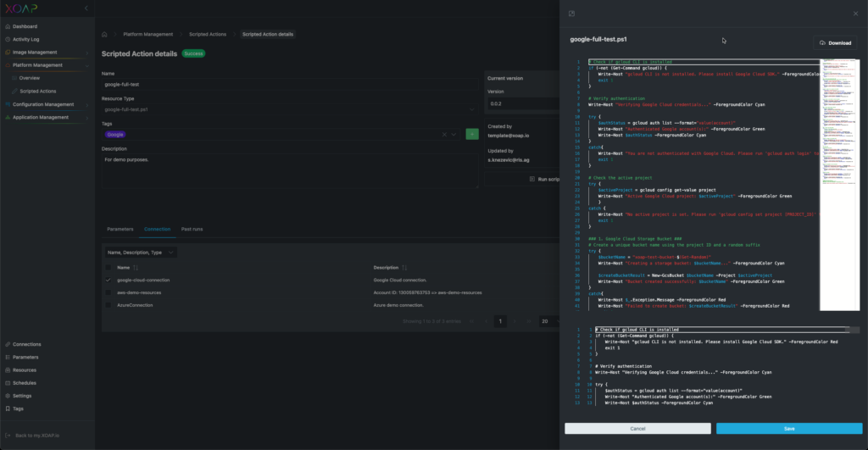Screen dimensions: 868x450
Task: Click the Tags icon in sidebar
Action: [8, 408]
